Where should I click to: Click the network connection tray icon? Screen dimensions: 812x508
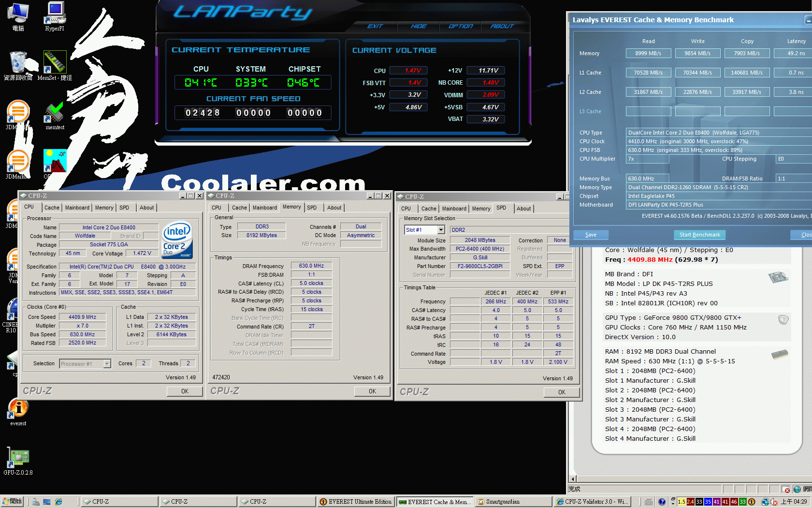[x=765, y=502]
